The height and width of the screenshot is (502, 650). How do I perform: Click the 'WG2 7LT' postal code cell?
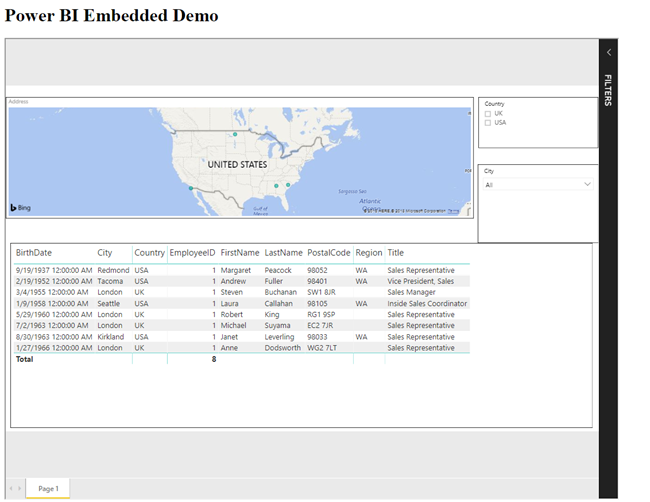[322, 348]
